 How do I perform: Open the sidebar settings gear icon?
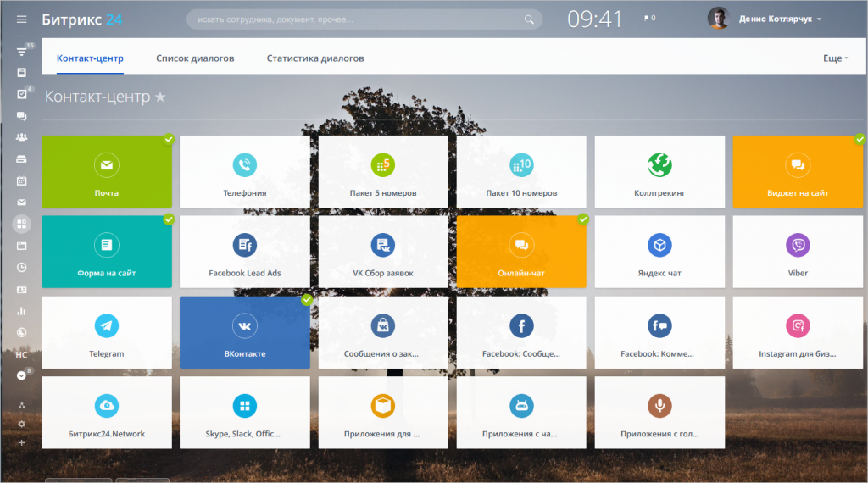tap(21, 424)
